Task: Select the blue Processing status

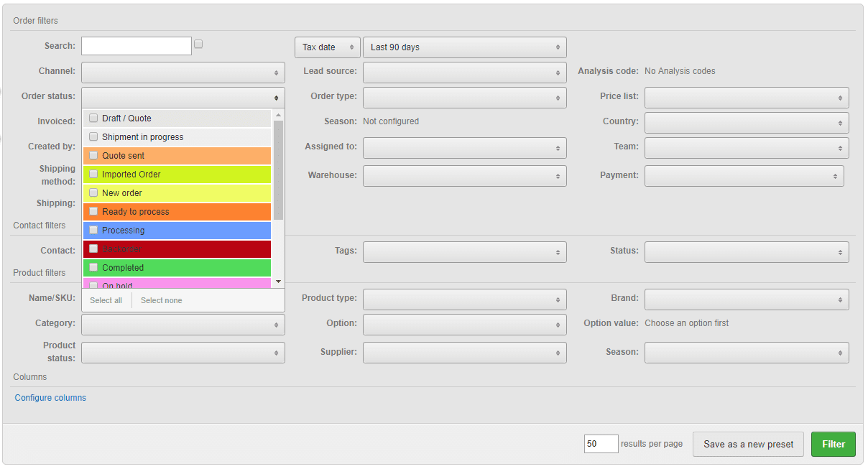Action: (93, 231)
